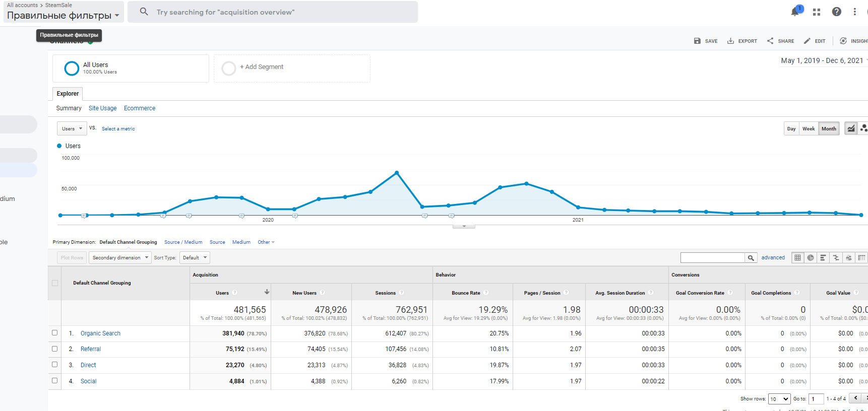The image size is (868, 411).
Task: Set graph granularity to Week
Action: pyautogui.click(x=809, y=129)
